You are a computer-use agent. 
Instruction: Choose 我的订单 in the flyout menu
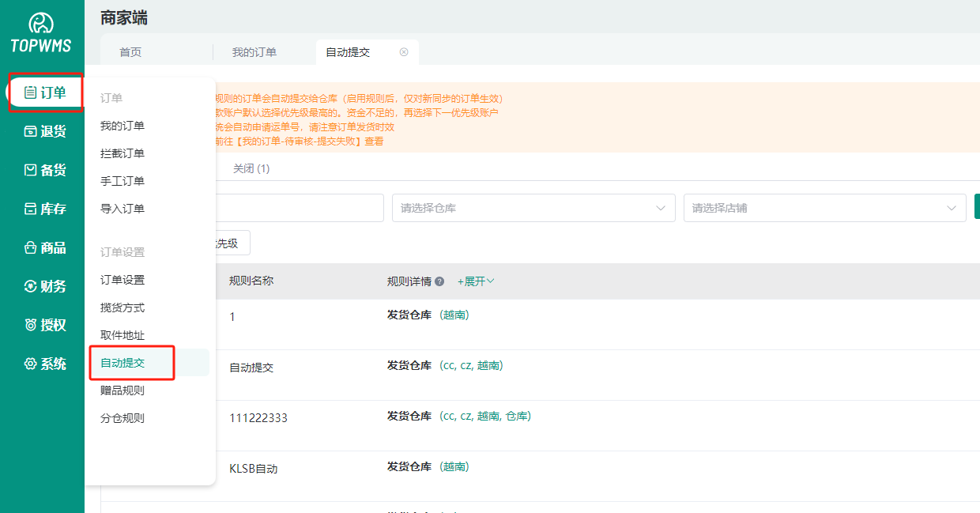122,126
